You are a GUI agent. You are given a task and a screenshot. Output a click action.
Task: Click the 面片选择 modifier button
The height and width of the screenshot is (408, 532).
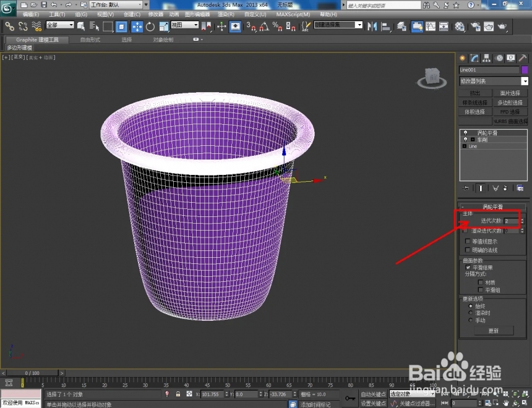[510, 93]
